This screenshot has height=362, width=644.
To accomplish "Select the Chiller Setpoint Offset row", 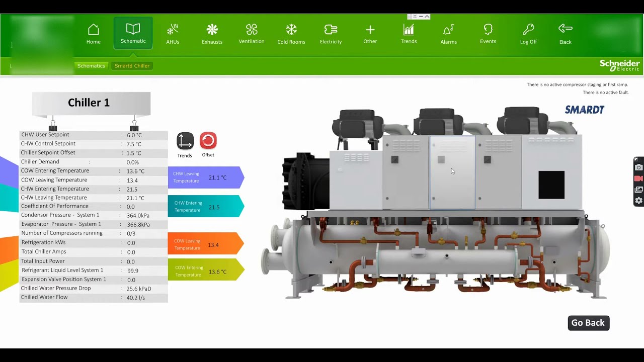I will [94, 153].
